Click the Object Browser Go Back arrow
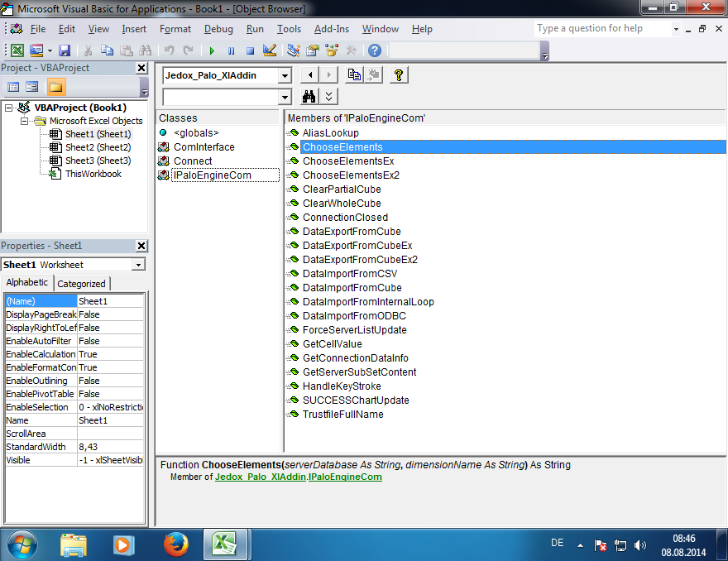 click(309, 74)
